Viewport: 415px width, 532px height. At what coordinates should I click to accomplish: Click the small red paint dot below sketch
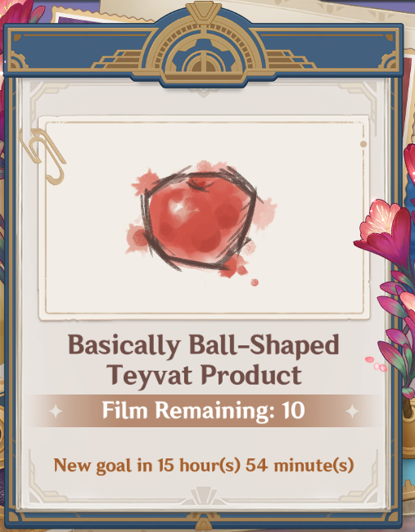coord(255,282)
